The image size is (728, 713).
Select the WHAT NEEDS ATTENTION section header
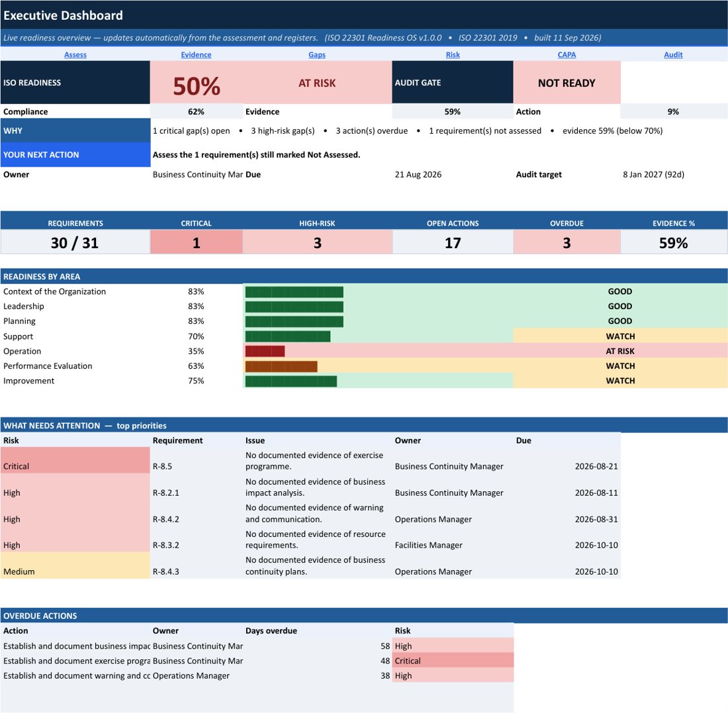pos(364,426)
